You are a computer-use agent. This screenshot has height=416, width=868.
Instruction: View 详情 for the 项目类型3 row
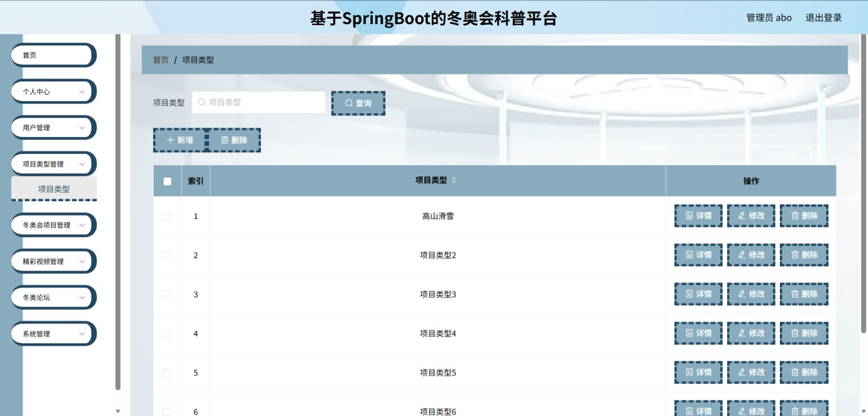pyautogui.click(x=698, y=294)
